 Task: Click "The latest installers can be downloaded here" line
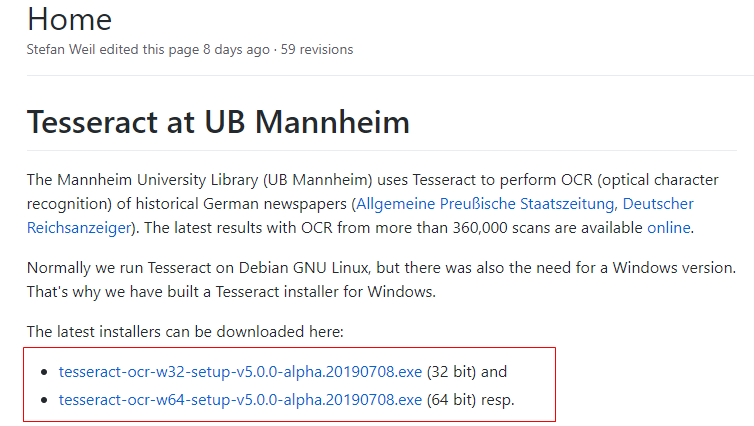coord(185,331)
